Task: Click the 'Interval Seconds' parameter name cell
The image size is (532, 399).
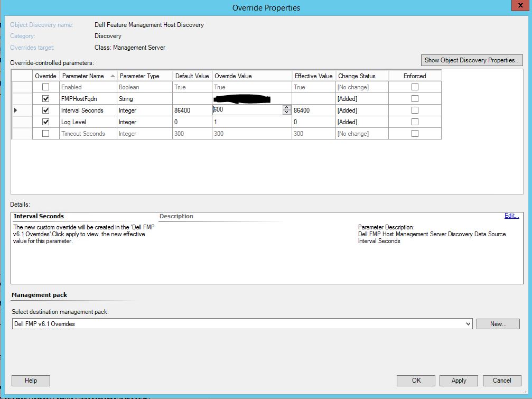Action: tap(88, 110)
